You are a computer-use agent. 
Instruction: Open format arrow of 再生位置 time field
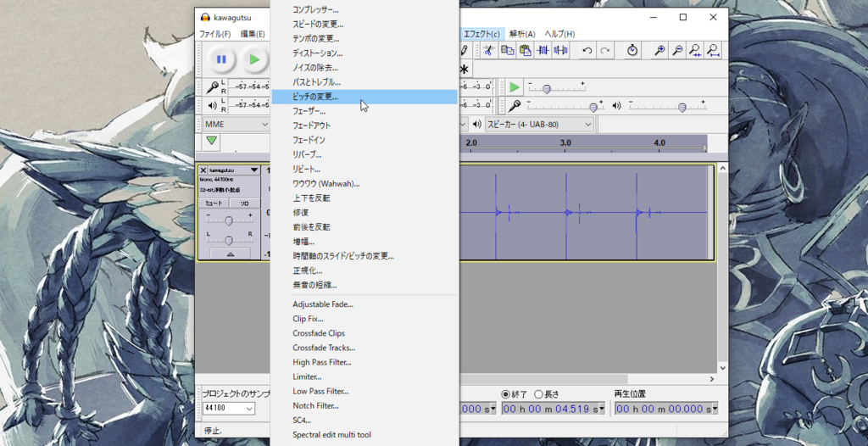point(715,409)
